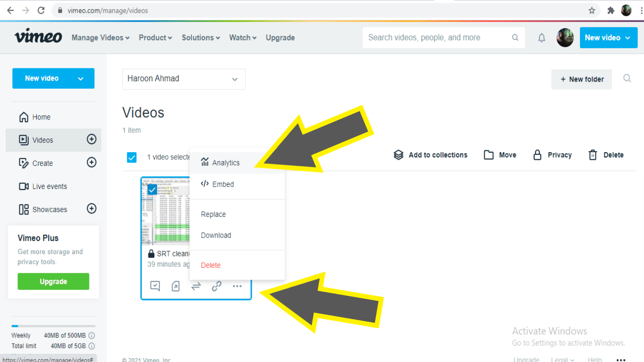
Task: Click Delete in the bulk actions bar
Action: (x=606, y=155)
